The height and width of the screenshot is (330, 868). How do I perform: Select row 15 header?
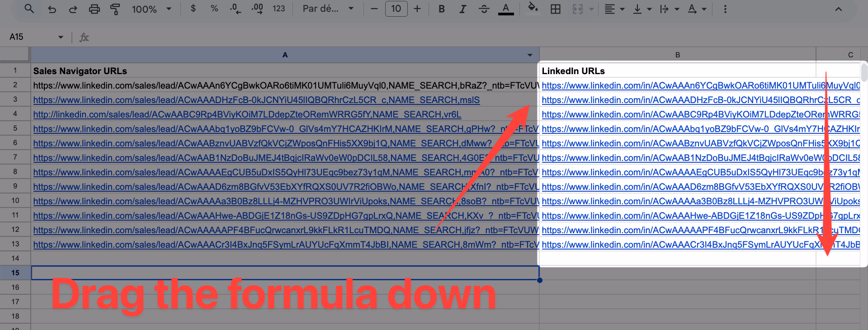coord(15,273)
